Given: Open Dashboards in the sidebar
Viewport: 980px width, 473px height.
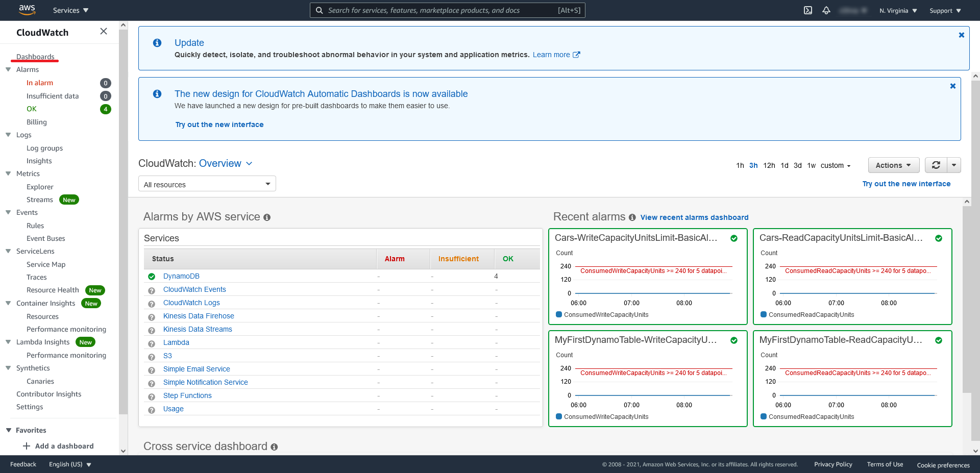Looking at the screenshot, I should [x=35, y=57].
